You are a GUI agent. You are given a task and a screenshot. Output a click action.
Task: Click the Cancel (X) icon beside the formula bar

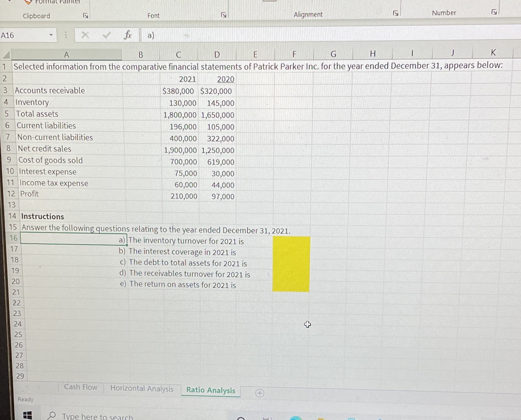pyautogui.click(x=86, y=35)
